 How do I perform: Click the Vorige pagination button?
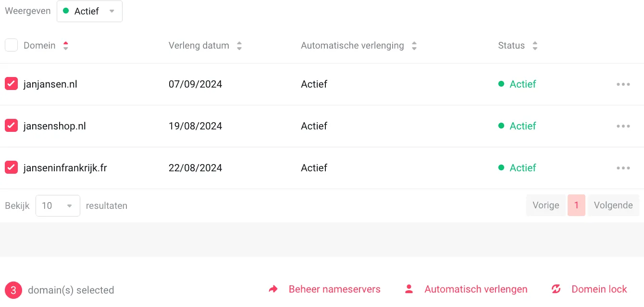tap(545, 205)
